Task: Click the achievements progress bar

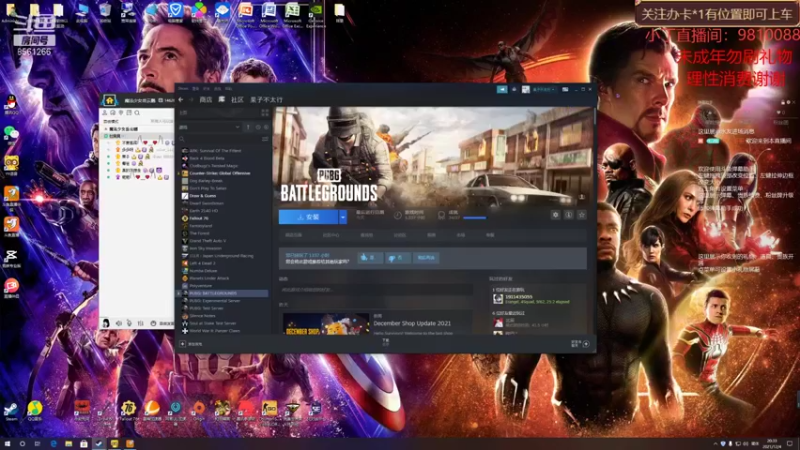Action: pyautogui.click(x=475, y=218)
